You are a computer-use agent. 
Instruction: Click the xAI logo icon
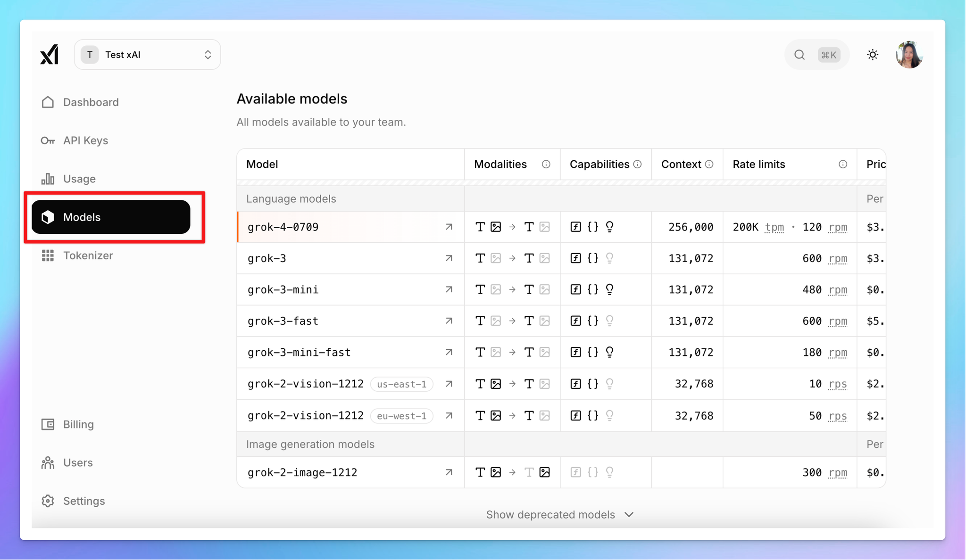coord(49,55)
